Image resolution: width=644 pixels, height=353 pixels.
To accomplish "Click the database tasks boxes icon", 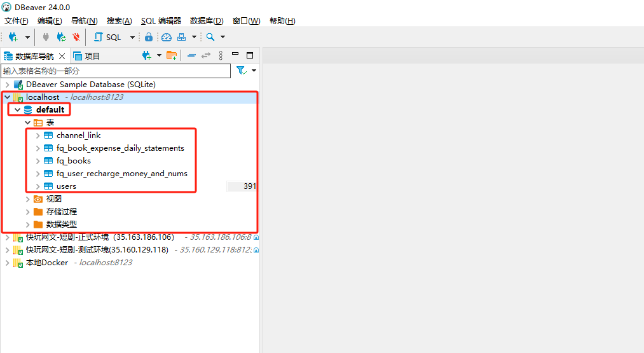I will coord(182,37).
